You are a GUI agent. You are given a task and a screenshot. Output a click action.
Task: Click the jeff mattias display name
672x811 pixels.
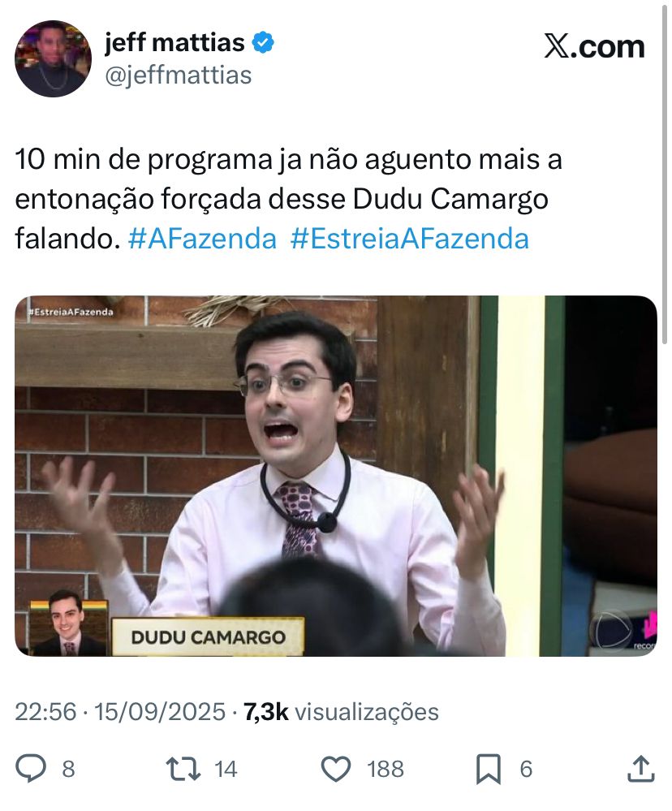174,42
